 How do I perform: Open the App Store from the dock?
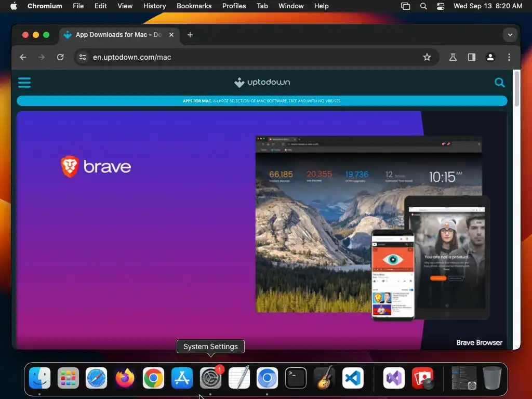[x=182, y=378]
